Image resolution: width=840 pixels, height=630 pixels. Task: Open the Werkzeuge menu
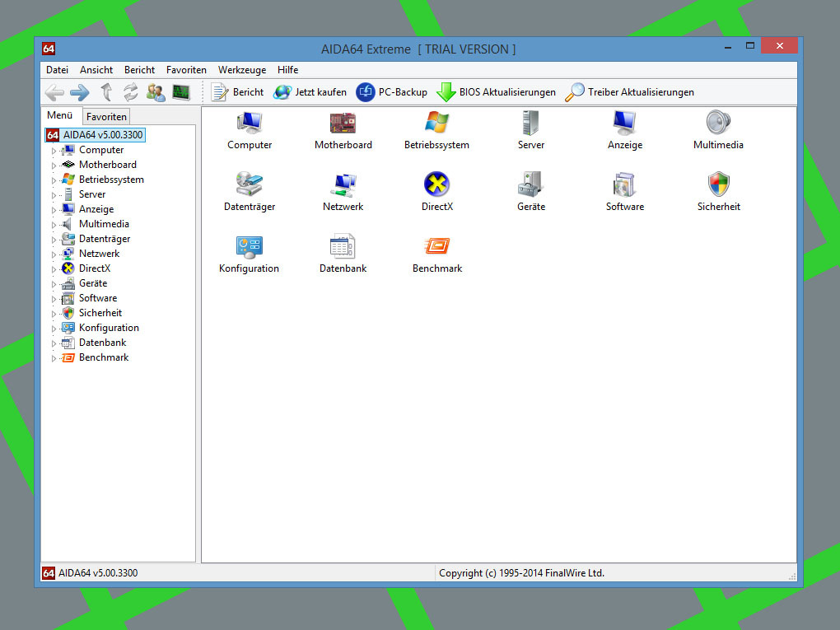pos(242,70)
